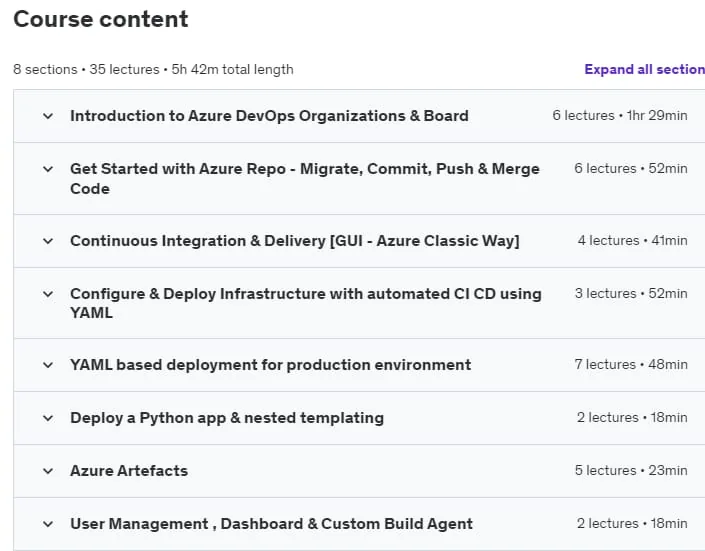705x551 pixels.
Task: Click the 7 lectures • 48min label
Action: tap(631, 364)
